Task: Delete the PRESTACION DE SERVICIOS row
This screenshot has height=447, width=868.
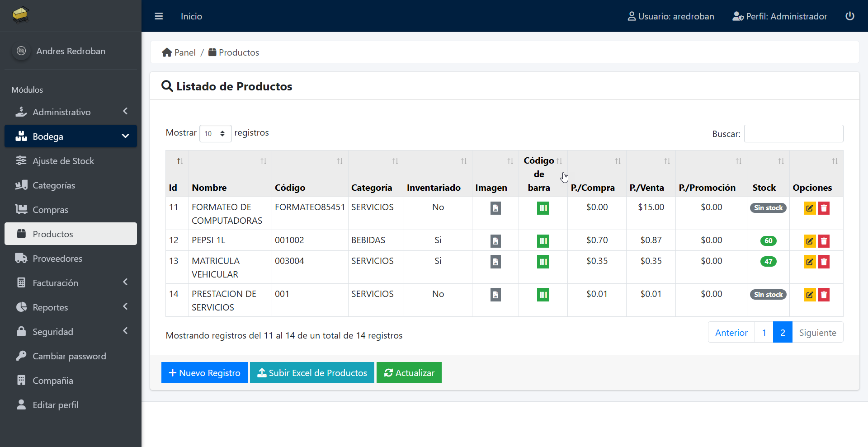Action: (824, 295)
